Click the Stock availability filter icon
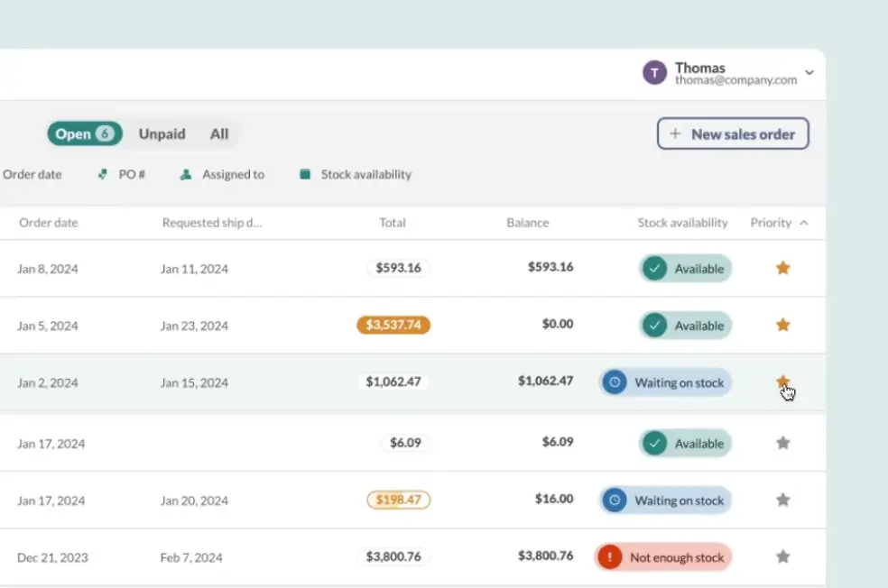Image resolution: width=888 pixels, height=588 pixels. point(308,174)
